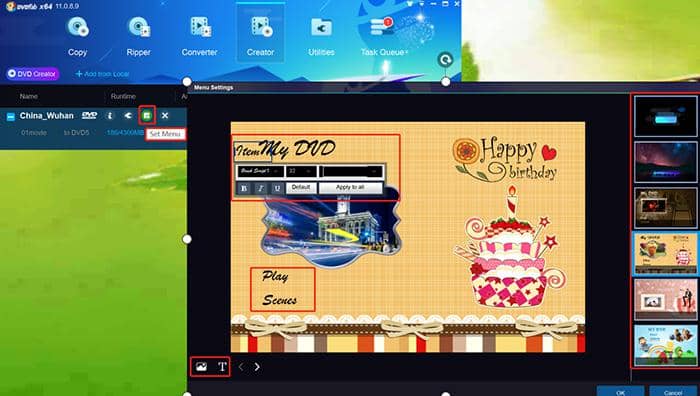Open the Task Queue
The image size is (700, 396).
pos(383,37)
